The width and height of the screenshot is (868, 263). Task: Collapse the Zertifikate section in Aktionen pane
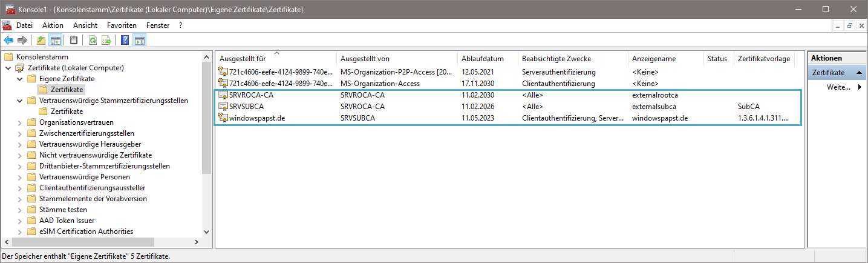tap(858, 73)
